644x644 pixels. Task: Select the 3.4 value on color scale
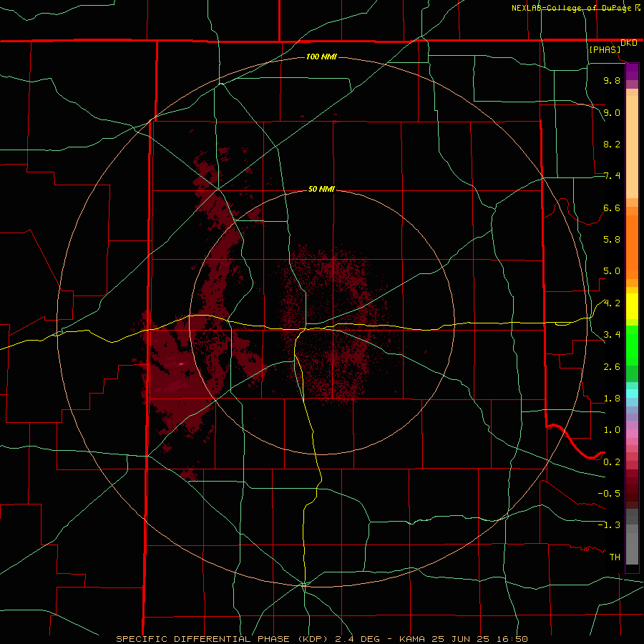tap(612, 335)
